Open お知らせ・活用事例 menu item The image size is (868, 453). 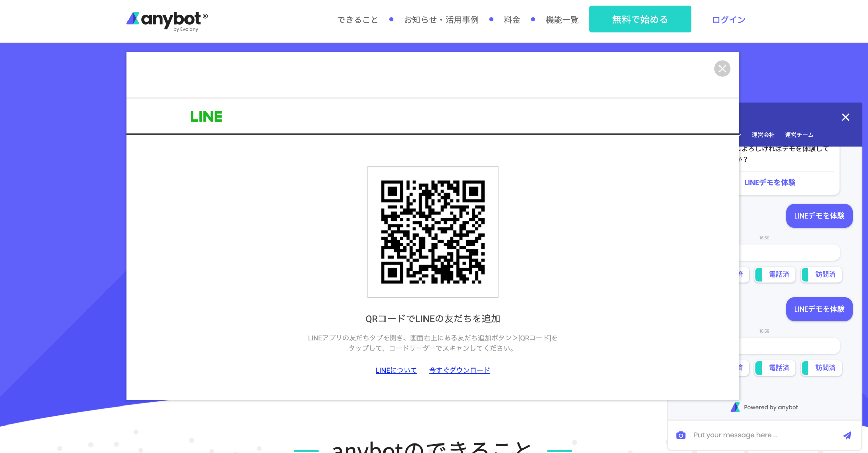coord(441,20)
